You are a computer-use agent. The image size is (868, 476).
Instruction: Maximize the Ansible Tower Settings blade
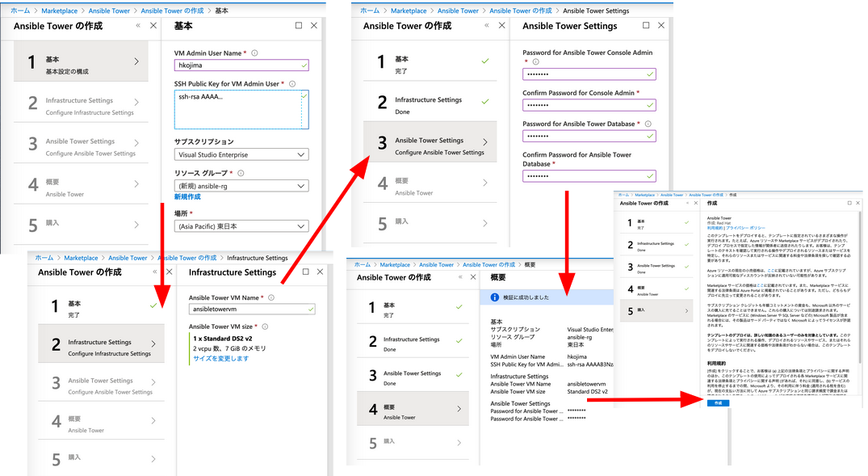click(645, 26)
